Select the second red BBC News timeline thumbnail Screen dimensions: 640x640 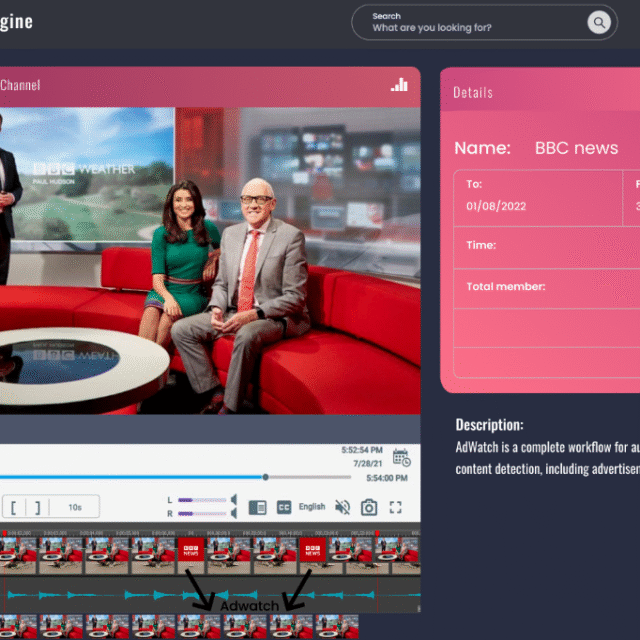click(x=313, y=549)
